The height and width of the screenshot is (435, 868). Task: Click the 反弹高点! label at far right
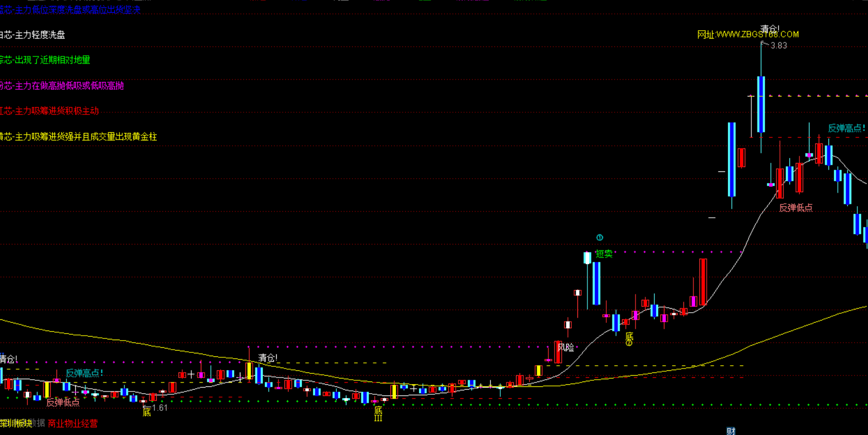coord(846,128)
